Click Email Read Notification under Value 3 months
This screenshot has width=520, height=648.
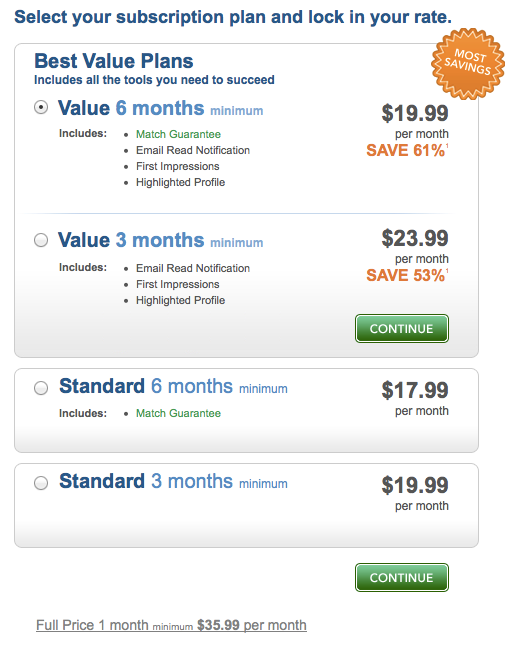(x=193, y=268)
